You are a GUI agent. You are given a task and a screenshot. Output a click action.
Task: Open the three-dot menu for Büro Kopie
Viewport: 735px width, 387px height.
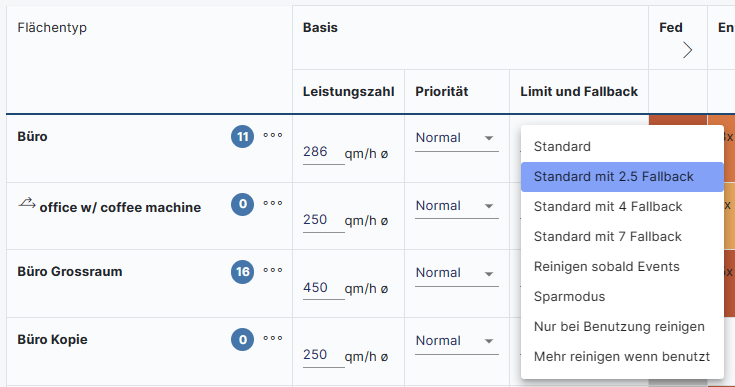(x=273, y=338)
